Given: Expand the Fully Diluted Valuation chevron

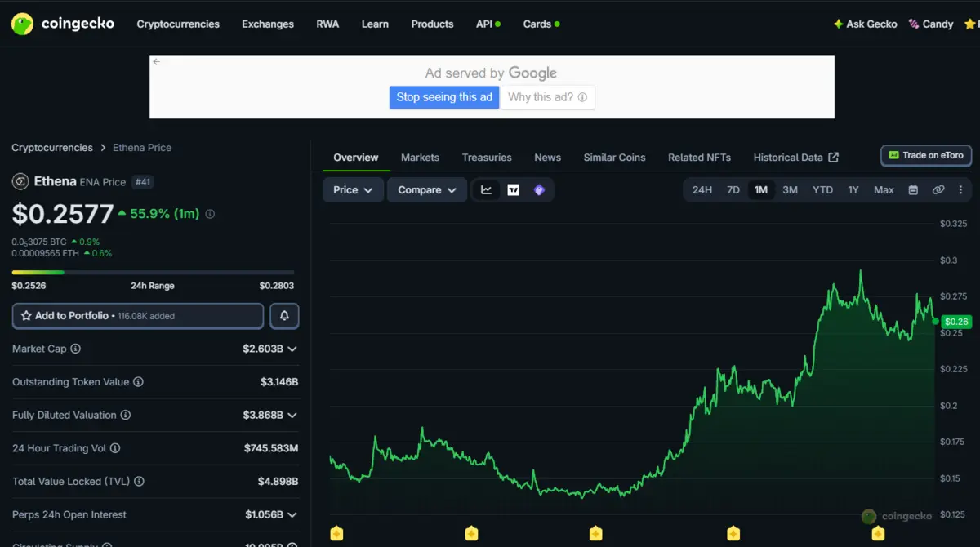Looking at the screenshot, I should point(292,416).
